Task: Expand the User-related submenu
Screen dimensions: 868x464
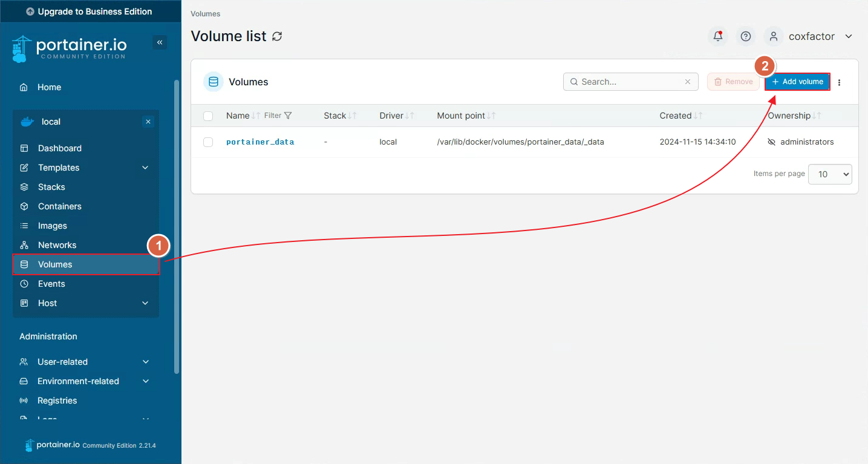Action: coord(145,362)
